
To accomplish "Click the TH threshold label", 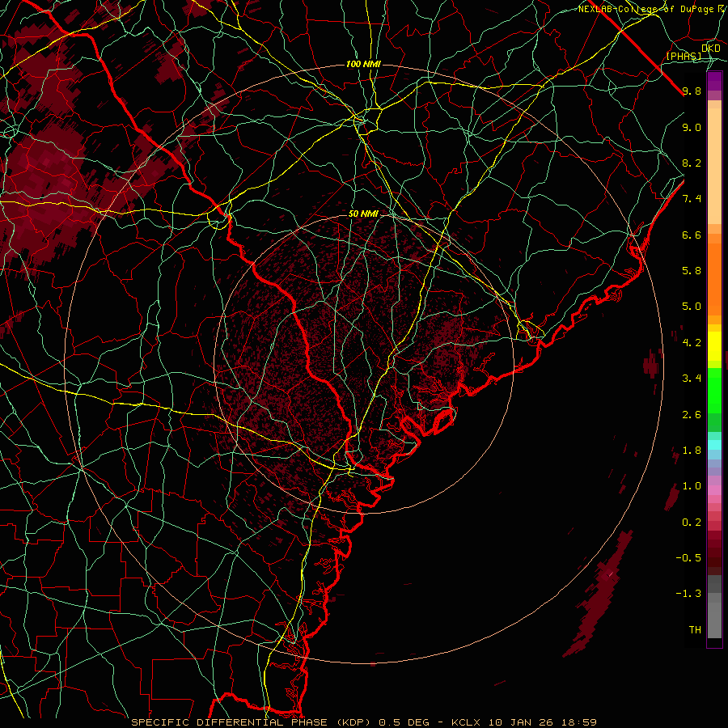I will point(695,630).
